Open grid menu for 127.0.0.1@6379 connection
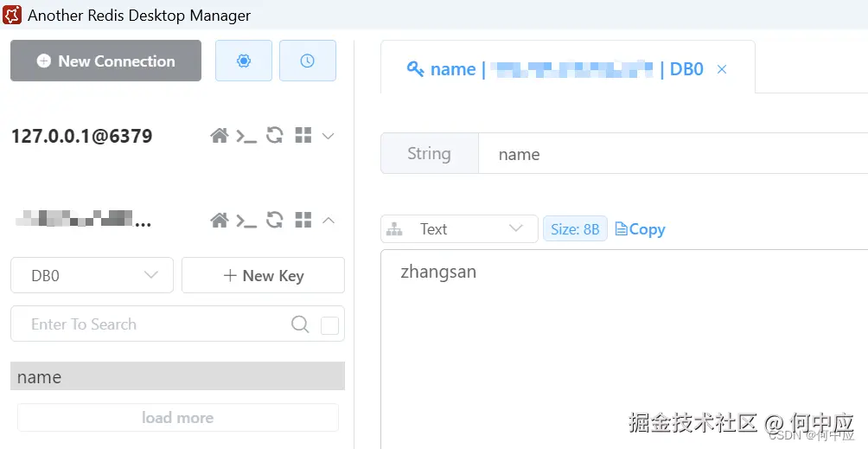Screen dimensions: 868x449 [x=303, y=136]
